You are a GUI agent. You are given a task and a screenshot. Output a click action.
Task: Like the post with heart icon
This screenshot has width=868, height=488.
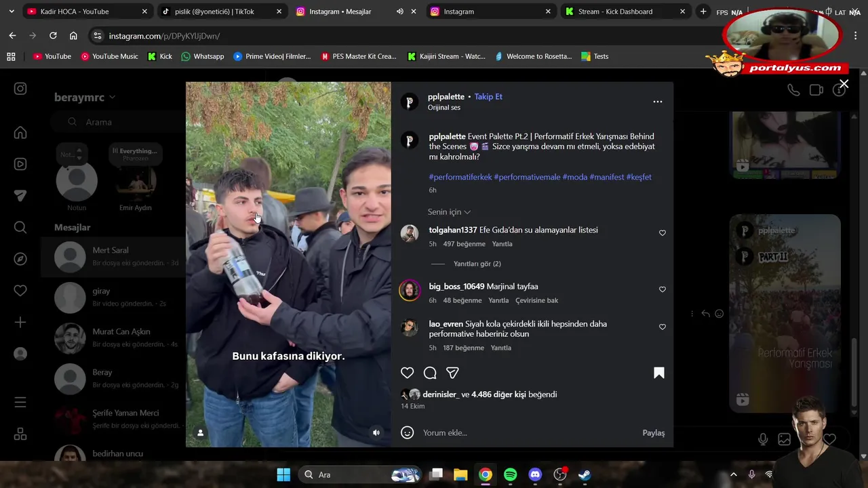click(407, 373)
